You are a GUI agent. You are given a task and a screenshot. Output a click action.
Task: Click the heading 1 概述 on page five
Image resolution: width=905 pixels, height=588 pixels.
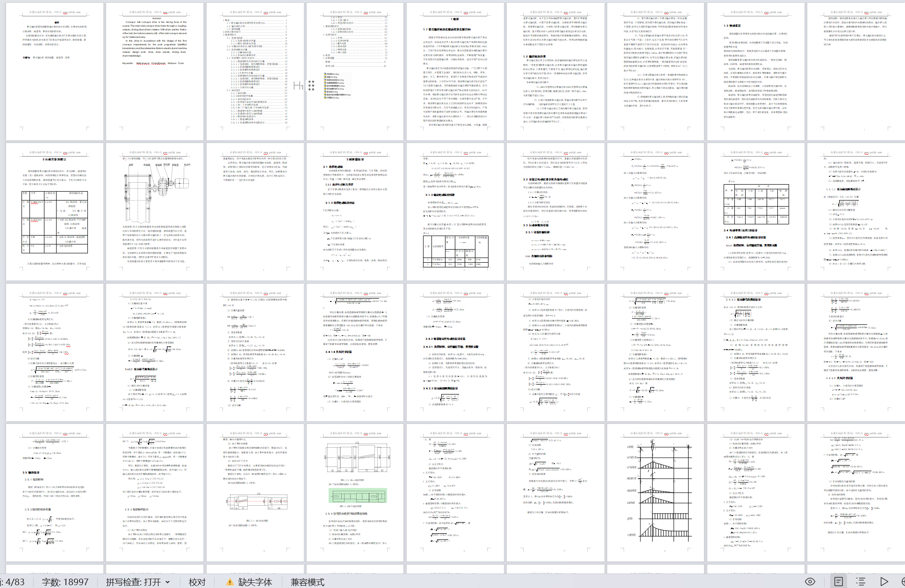coord(455,19)
